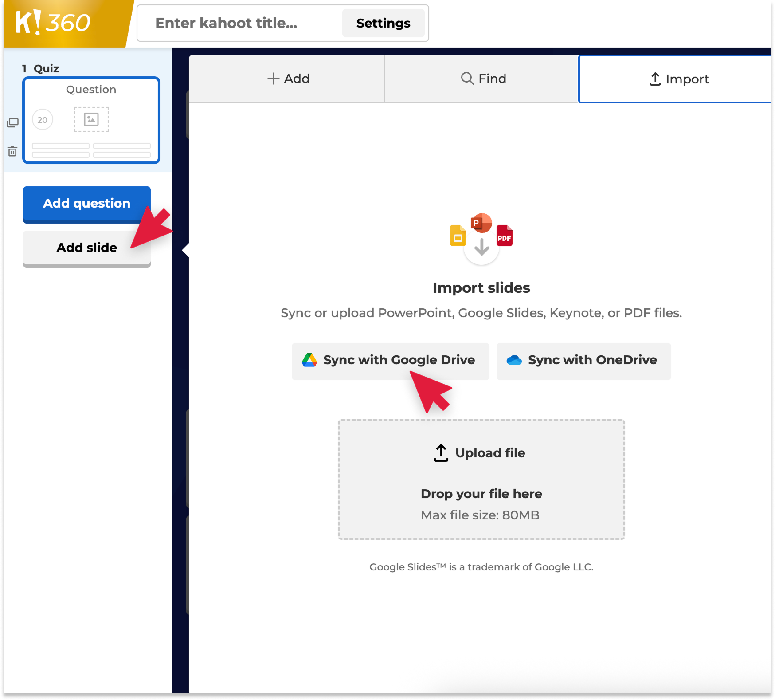Click the Max file size: 80MB text

tap(480, 515)
